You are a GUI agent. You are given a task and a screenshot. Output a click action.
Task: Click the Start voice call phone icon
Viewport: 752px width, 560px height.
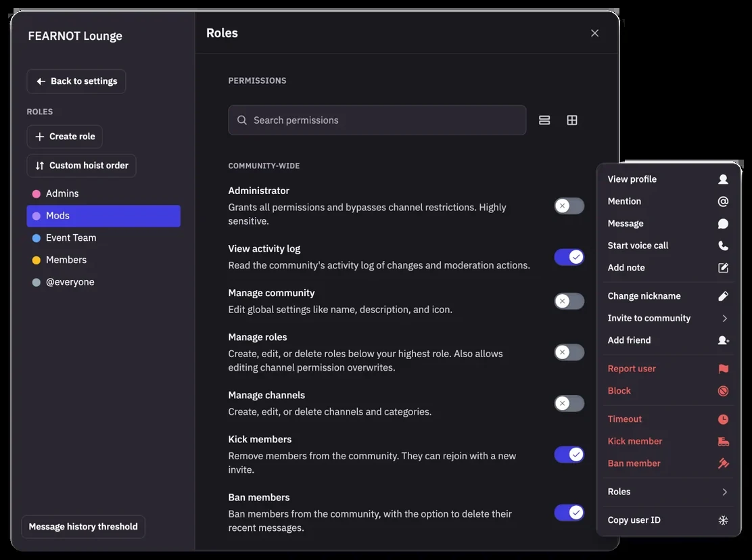click(723, 246)
